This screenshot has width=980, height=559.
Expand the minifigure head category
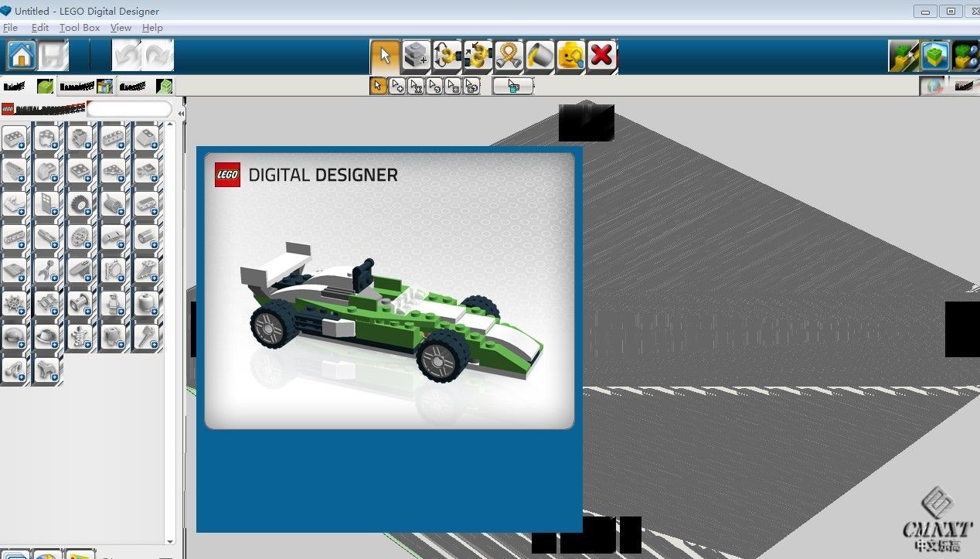[147, 303]
